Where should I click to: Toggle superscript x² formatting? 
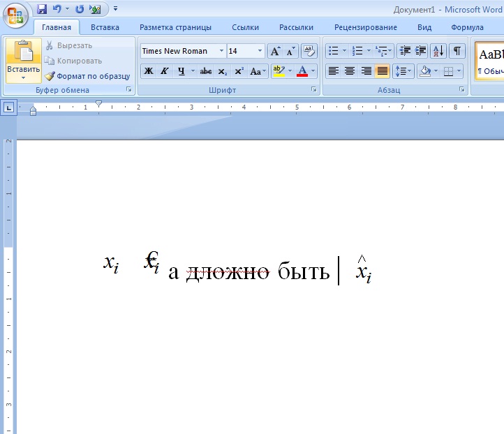(x=239, y=70)
